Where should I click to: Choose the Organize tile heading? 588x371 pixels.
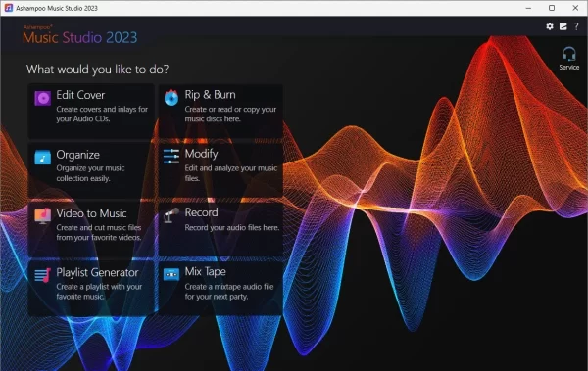78,155
